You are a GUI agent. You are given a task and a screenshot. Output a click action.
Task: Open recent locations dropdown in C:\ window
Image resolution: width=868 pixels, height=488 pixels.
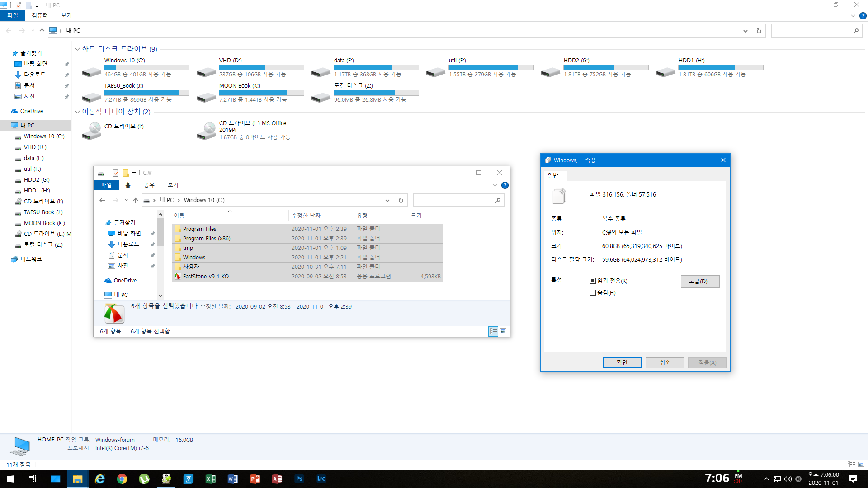[x=126, y=200]
